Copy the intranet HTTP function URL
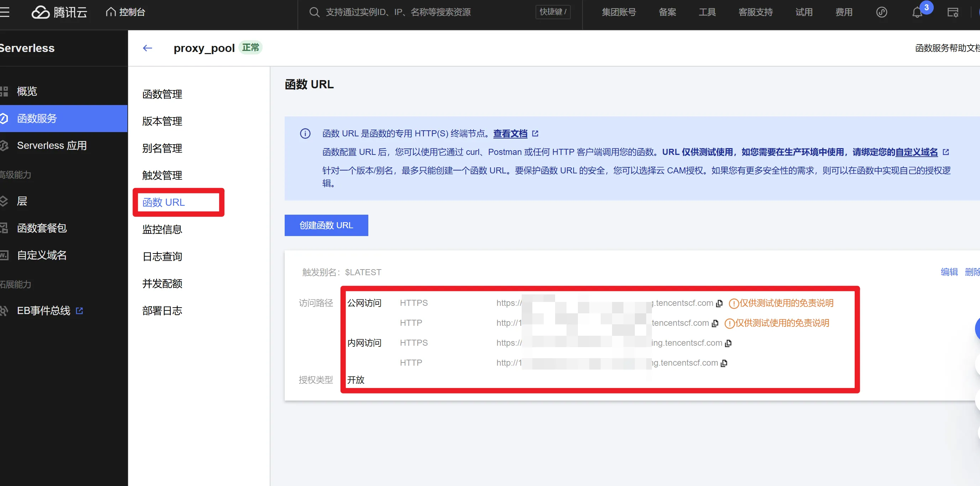 click(724, 364)
